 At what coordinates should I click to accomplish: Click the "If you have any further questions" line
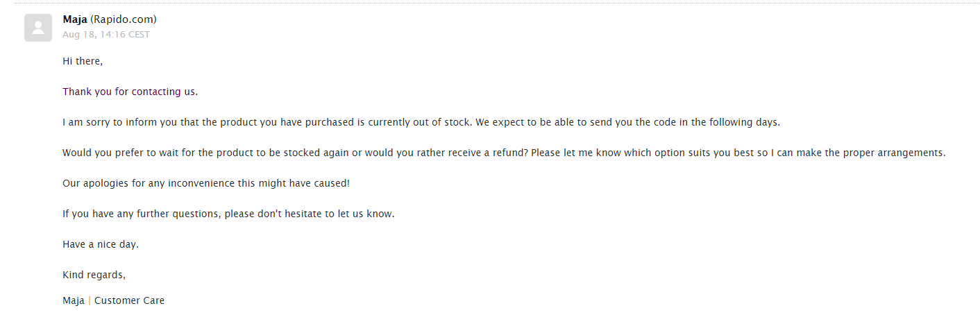coord(228,214)
